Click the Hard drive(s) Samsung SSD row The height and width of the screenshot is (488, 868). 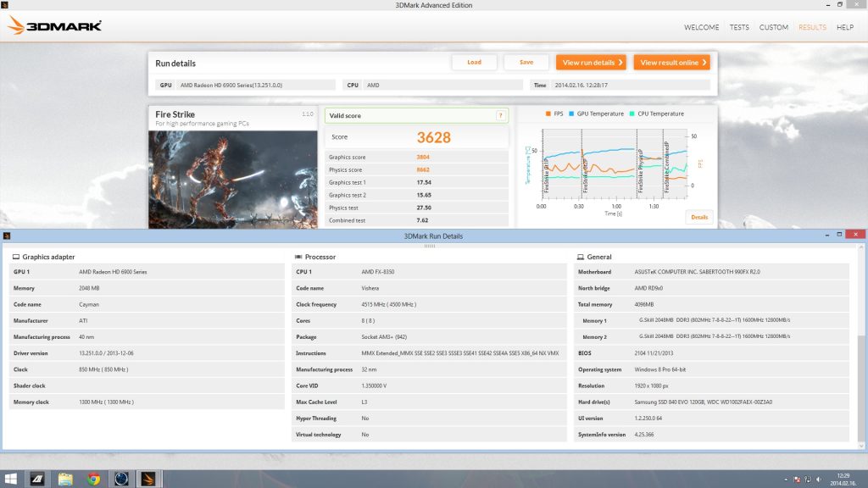(711, 402)
